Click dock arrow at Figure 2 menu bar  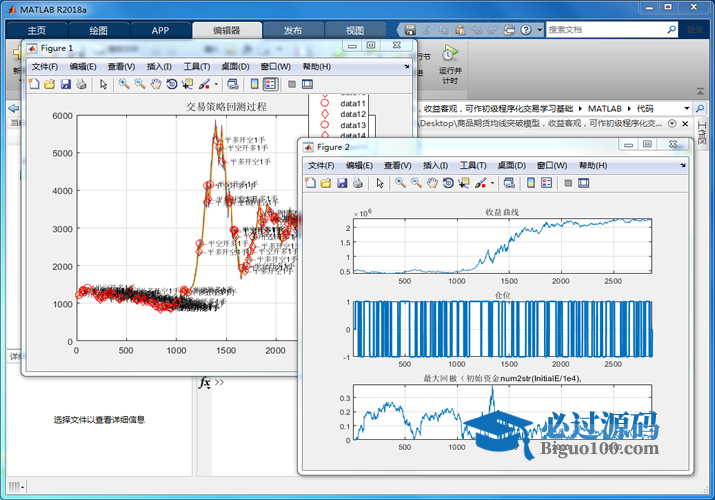pos(683,165)
